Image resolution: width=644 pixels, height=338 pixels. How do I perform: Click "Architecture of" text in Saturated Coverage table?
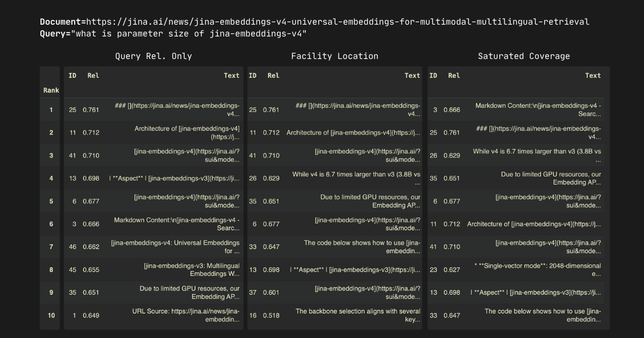click(x=535, y=224)
